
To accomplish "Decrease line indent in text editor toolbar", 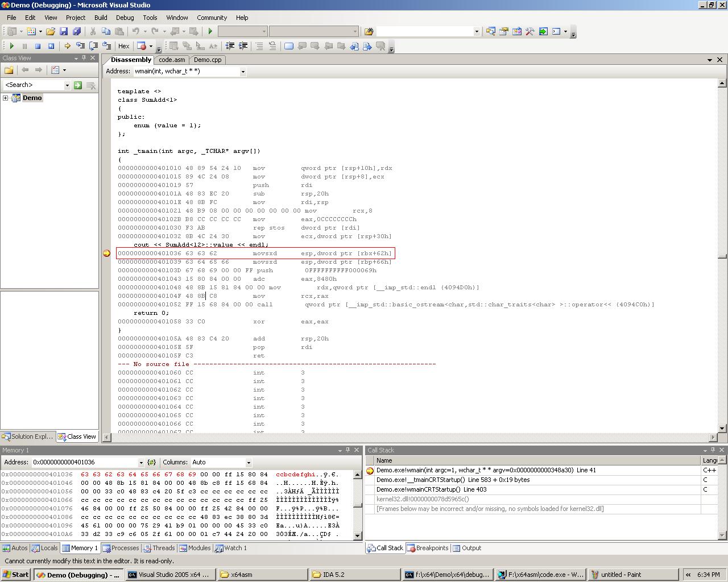I will coord(230,46).
